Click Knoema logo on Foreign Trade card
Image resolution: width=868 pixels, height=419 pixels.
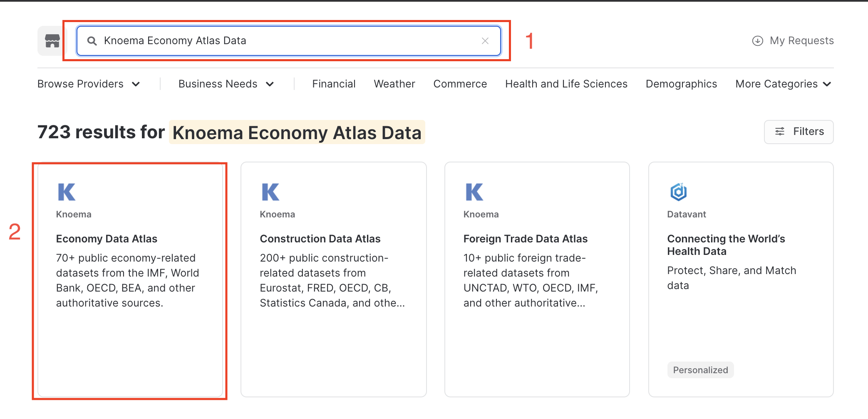point(474,192)
